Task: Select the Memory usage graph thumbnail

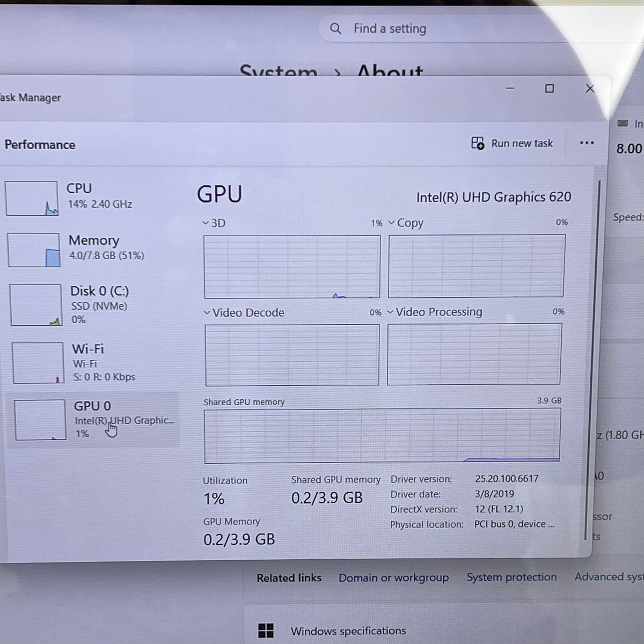Action: coord(34,250)
